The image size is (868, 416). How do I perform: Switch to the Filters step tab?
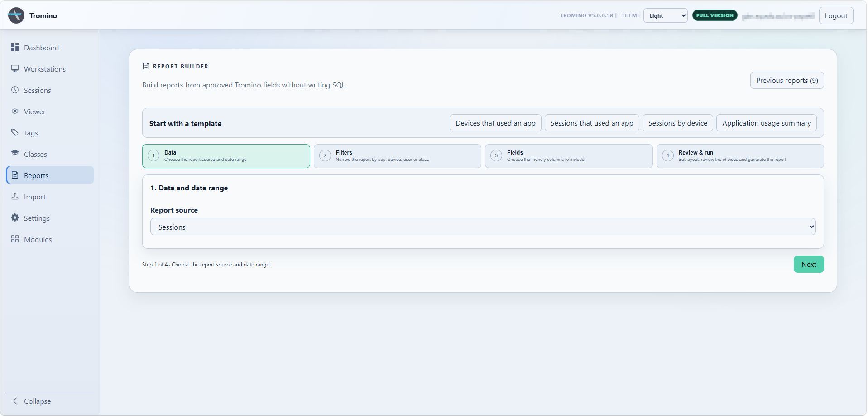click(x=397, y=156)
